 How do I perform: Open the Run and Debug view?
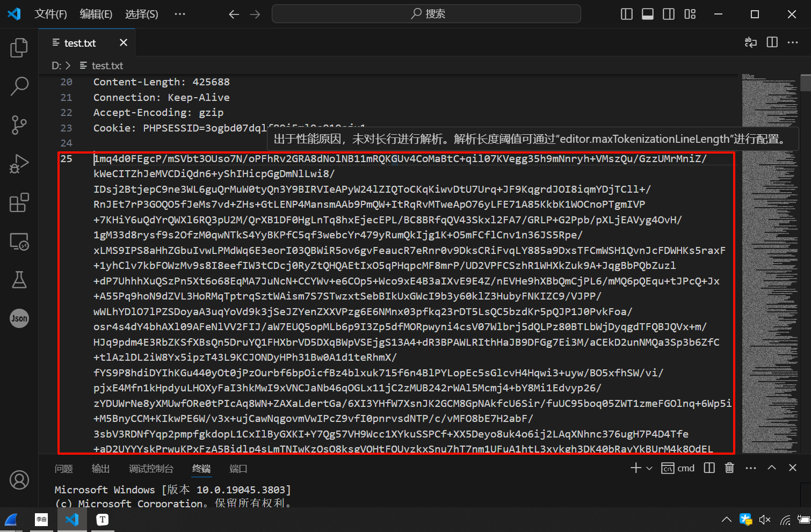coord(19,164)
